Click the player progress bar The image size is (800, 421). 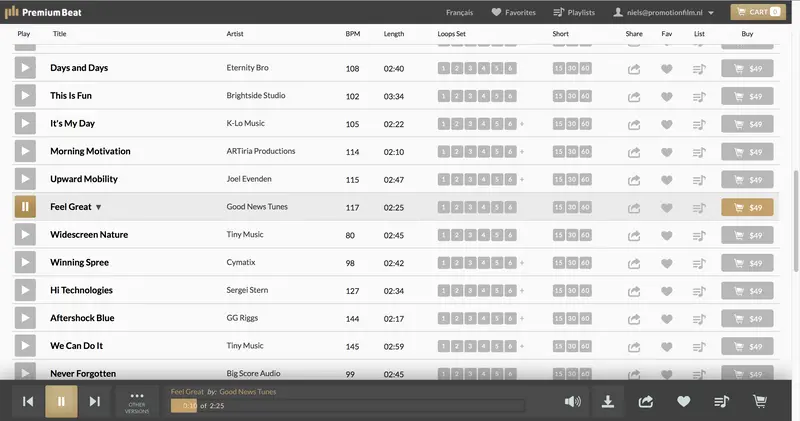348,406
